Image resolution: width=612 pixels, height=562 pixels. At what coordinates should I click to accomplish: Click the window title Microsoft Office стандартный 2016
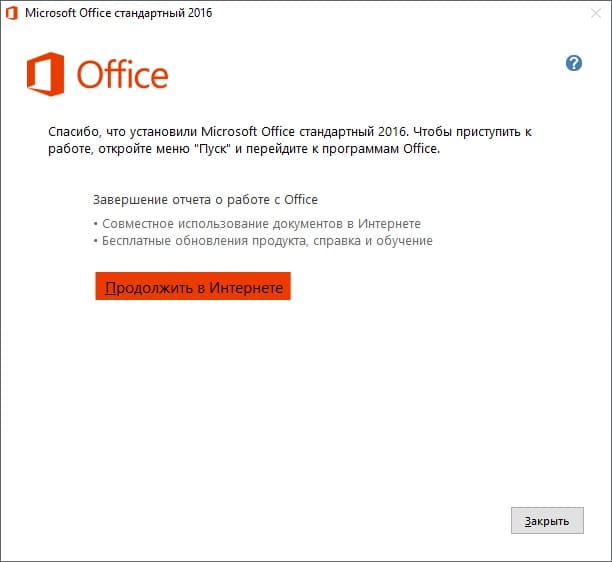pyautogui.click(x=119, y=13)
